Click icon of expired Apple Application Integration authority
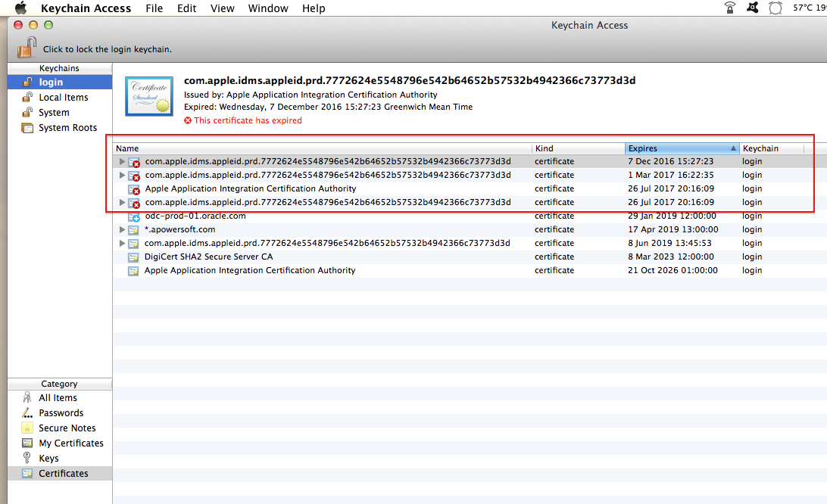This screenshot has height=504, width=827. [135, 190]
